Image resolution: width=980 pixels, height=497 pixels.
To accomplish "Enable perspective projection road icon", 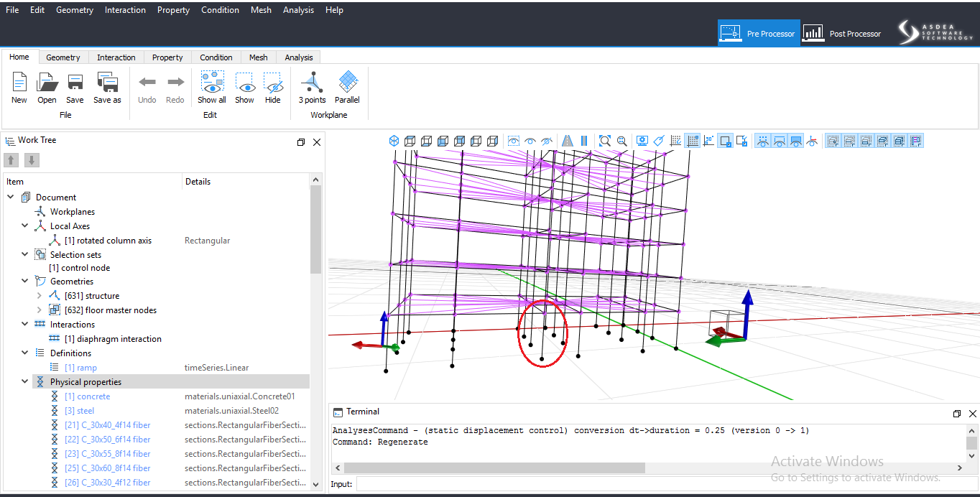I will [567, 141].
